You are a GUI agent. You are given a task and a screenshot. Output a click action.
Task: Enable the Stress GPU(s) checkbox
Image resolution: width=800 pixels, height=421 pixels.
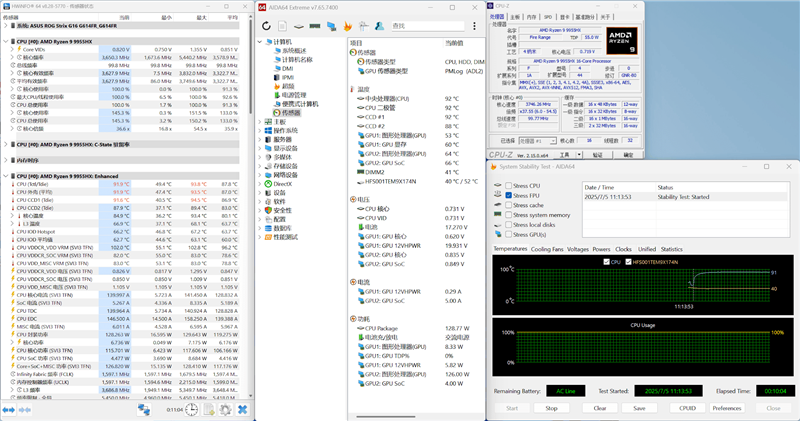[x=509, y=234]
